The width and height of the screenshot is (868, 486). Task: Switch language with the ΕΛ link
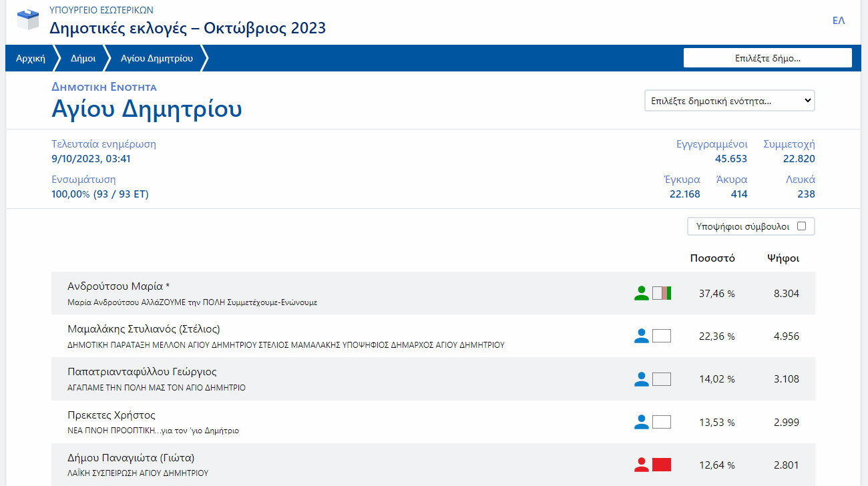point(838,21)
